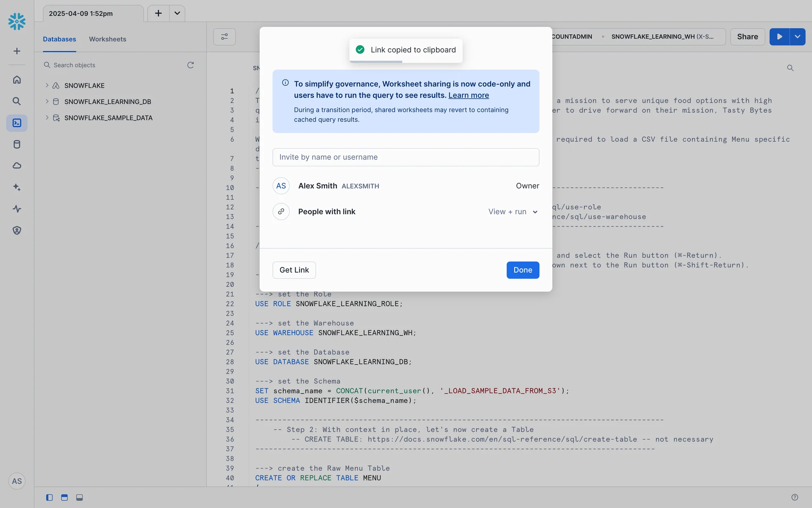812x508 pixels.
Task: Click the Invite by name input field
Action: (406, 157)
